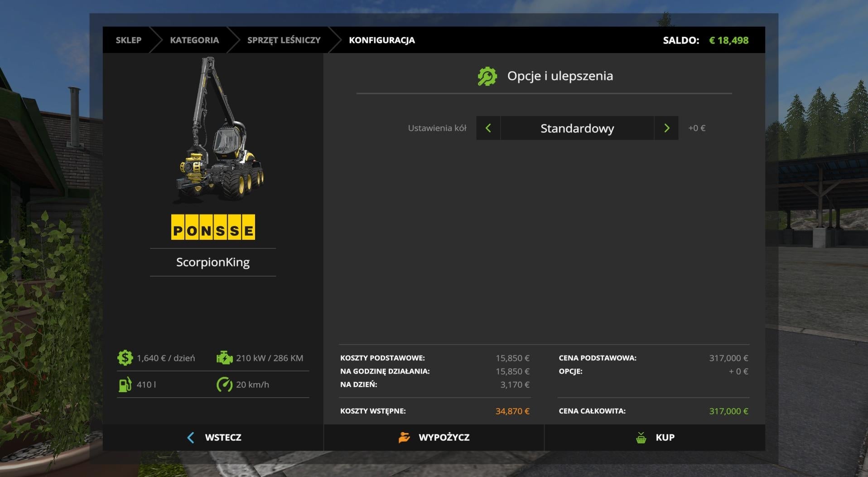Click the Na godzinę działania label
This screenshot has width=868, height=477.
(385, 371)
